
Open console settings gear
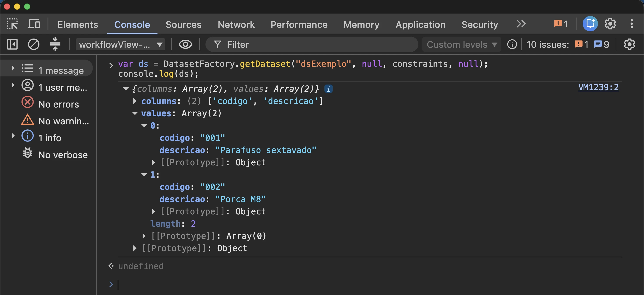629,44
